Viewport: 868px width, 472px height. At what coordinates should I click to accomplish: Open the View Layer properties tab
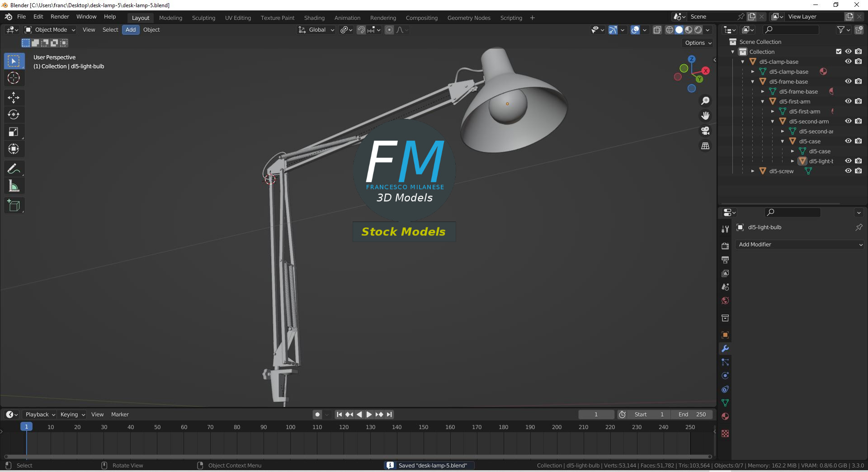click(725, 273)
